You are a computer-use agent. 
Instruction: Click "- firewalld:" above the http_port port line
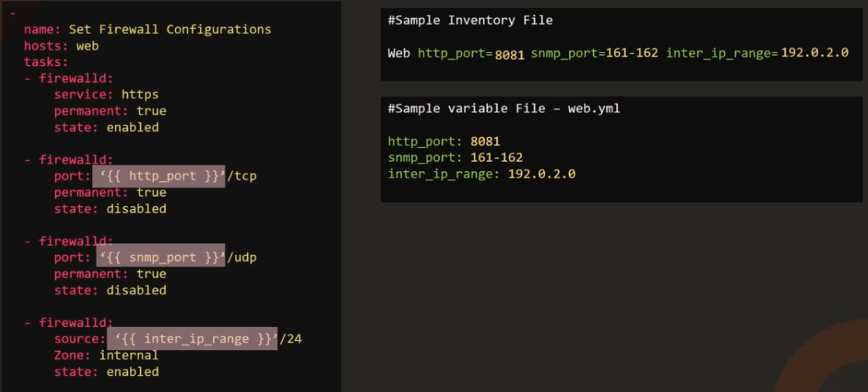pyautogui.click(x=69, y=160)
